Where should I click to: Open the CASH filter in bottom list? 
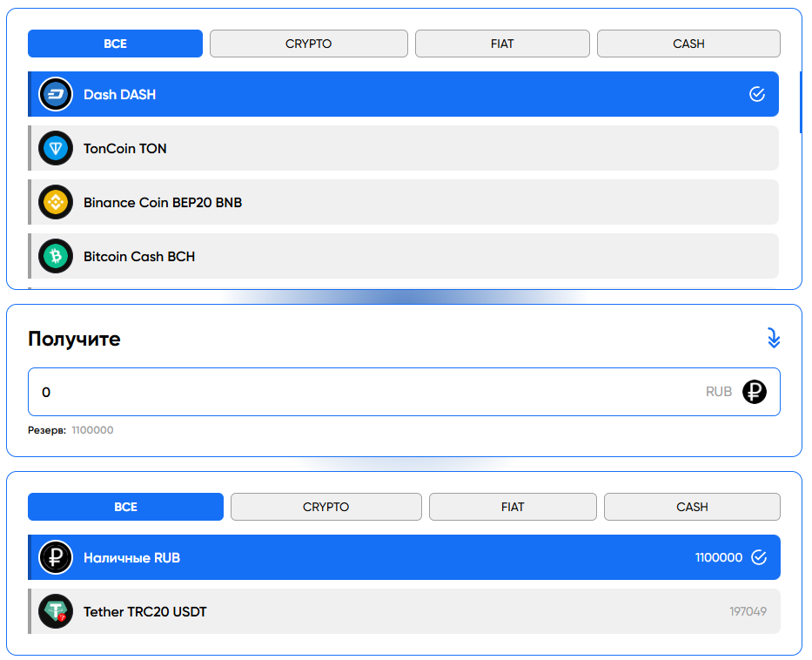click(x=692, y=507)
